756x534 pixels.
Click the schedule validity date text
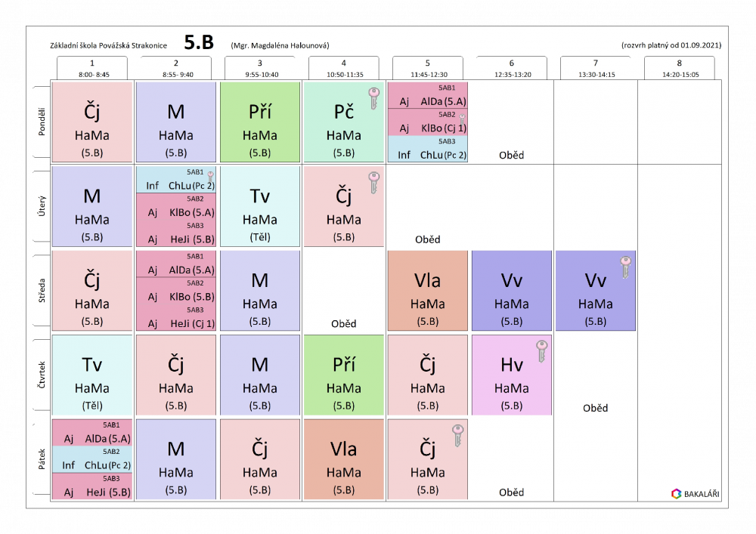point(671,45)
